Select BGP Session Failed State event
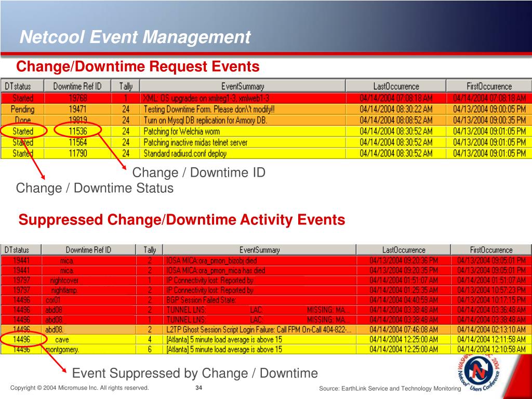The image size is (532, 399). click(x=201, y=300)
